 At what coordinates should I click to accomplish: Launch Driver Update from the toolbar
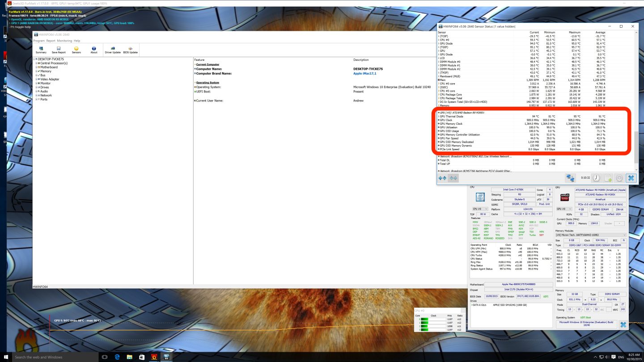(x=113, y=49)
